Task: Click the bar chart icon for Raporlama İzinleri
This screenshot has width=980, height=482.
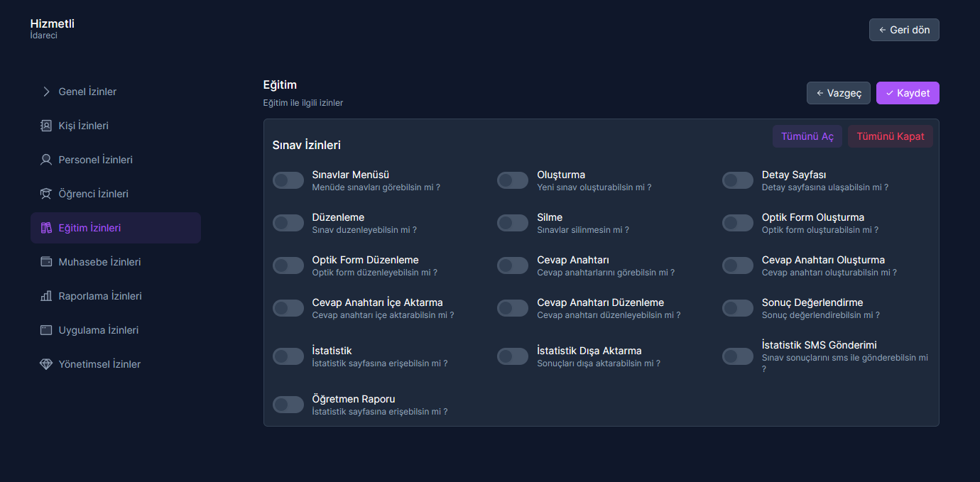Action: pos(46,296)
